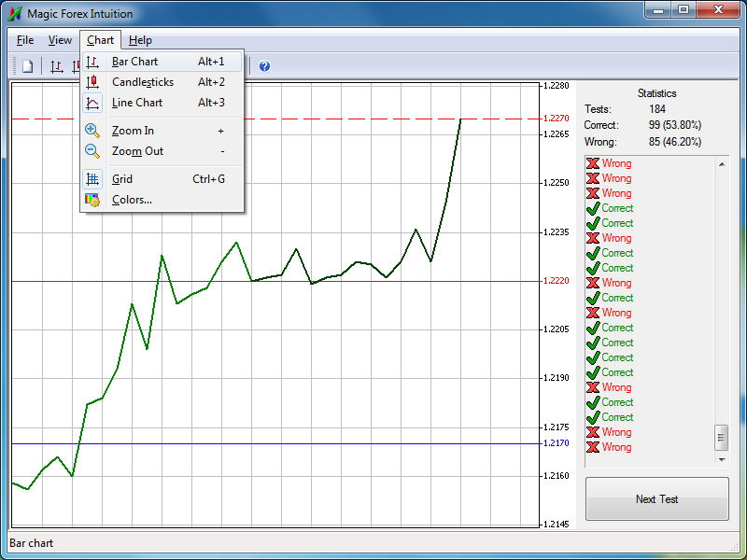
Task: Click the Tests count value 184
Action: (657, 109)
